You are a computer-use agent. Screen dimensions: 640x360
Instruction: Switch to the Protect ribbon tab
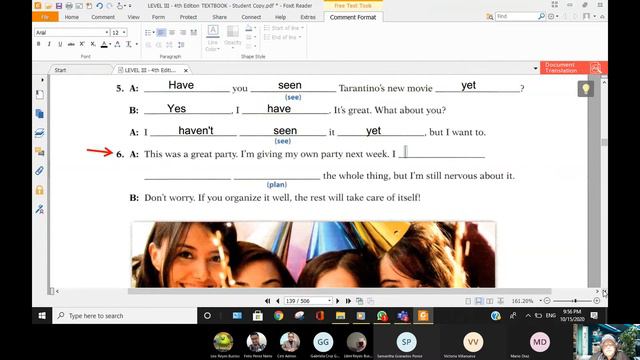click(188, 17)
